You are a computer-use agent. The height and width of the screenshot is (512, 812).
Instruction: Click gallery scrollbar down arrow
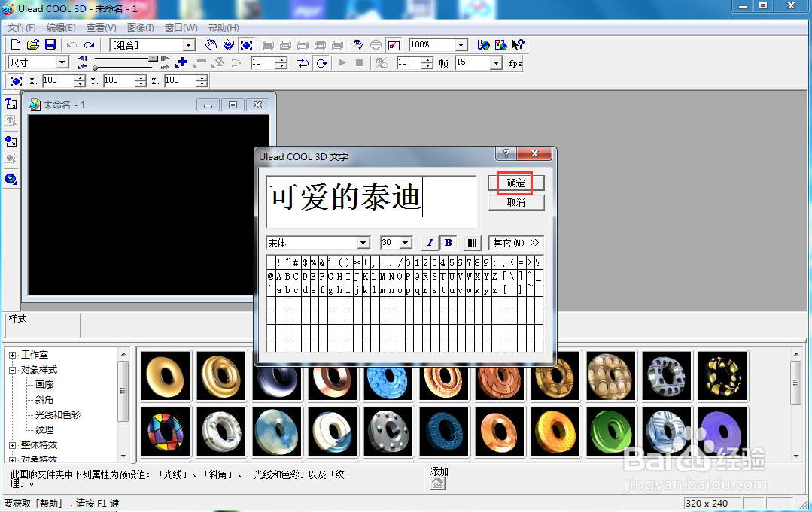pos(796,456)
